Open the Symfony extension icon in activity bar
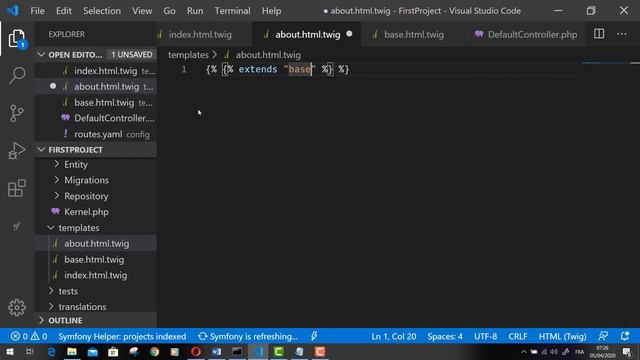 coord(17,226)
